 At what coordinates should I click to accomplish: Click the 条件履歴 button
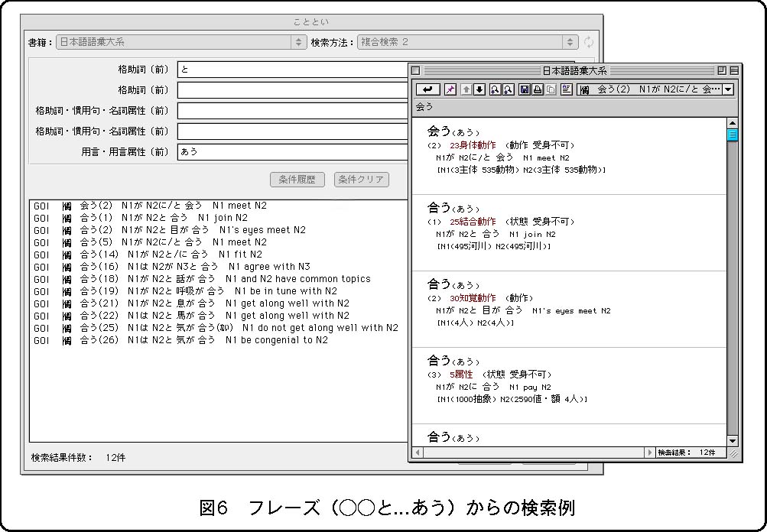tap(297, 180)
